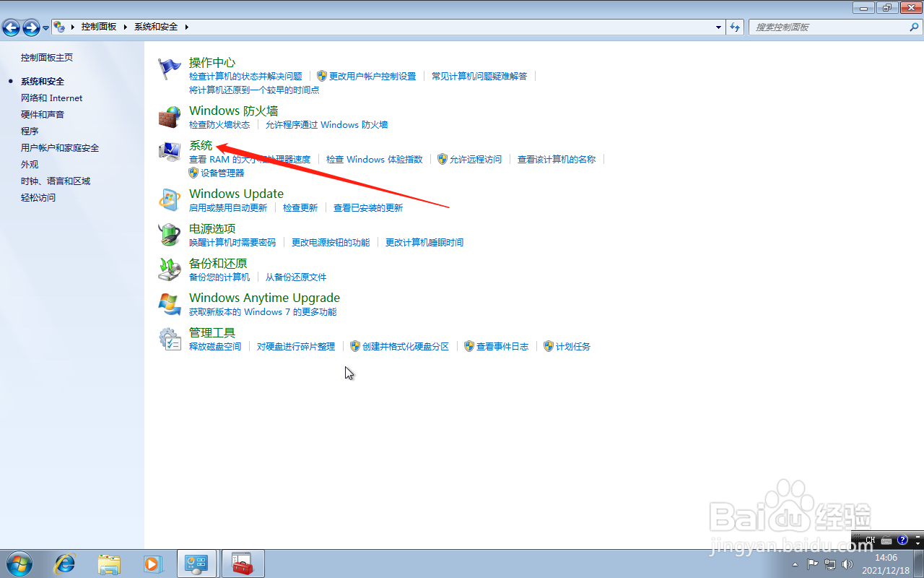This screenshot has width=924, height=578.
Task: Click 查看已安装的更新 link
Action: (x=368, y=208)
